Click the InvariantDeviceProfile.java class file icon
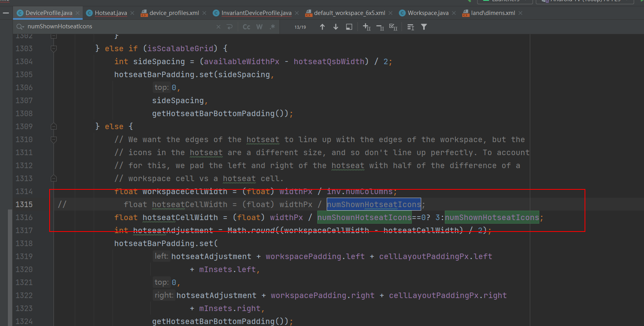This screenshot has width=644, height=326. coord(216,13)
